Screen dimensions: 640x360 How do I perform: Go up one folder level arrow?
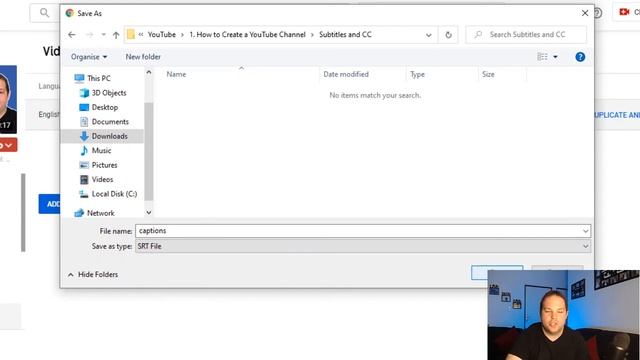click(116, 35)
